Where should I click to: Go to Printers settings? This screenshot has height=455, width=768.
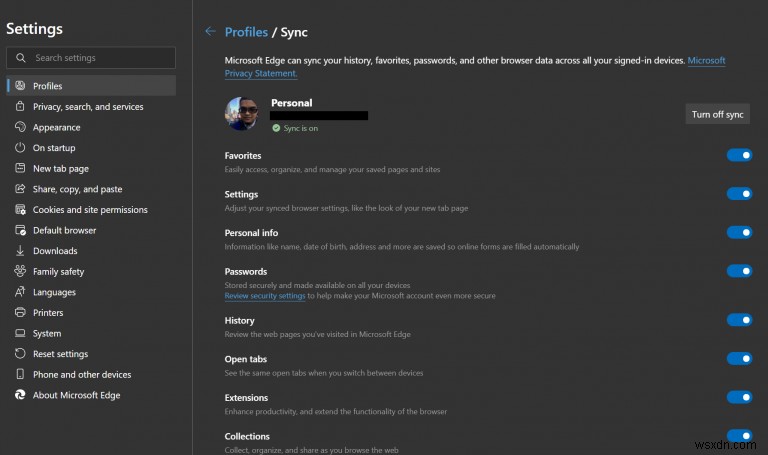(x=91, y=312)
